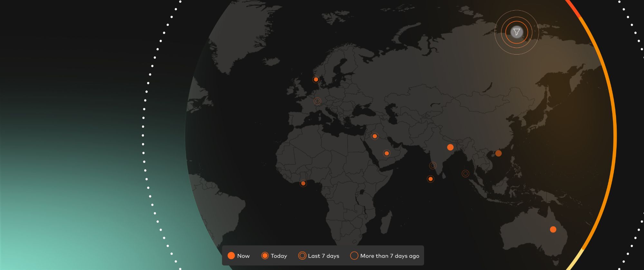The width and height of the screenshot is (644, 270).
Task: Select the ringed marker in the Andaman Sea
Action: tap(465, 174)
